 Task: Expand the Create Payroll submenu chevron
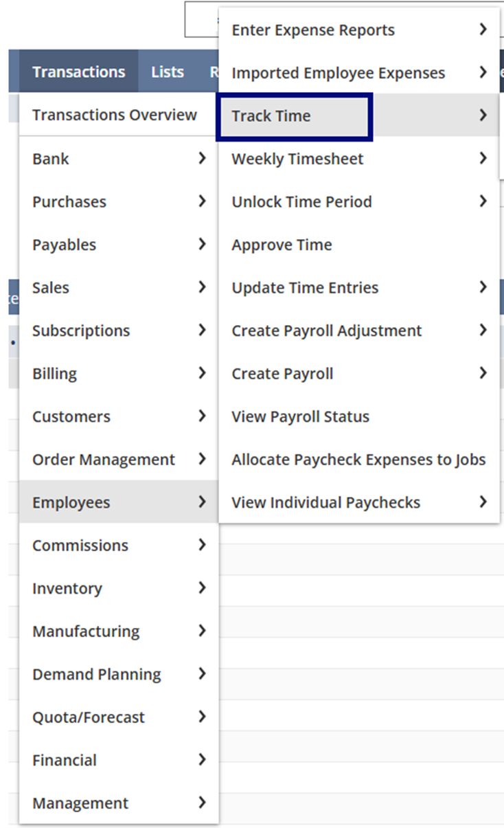[x=483, y=373]
